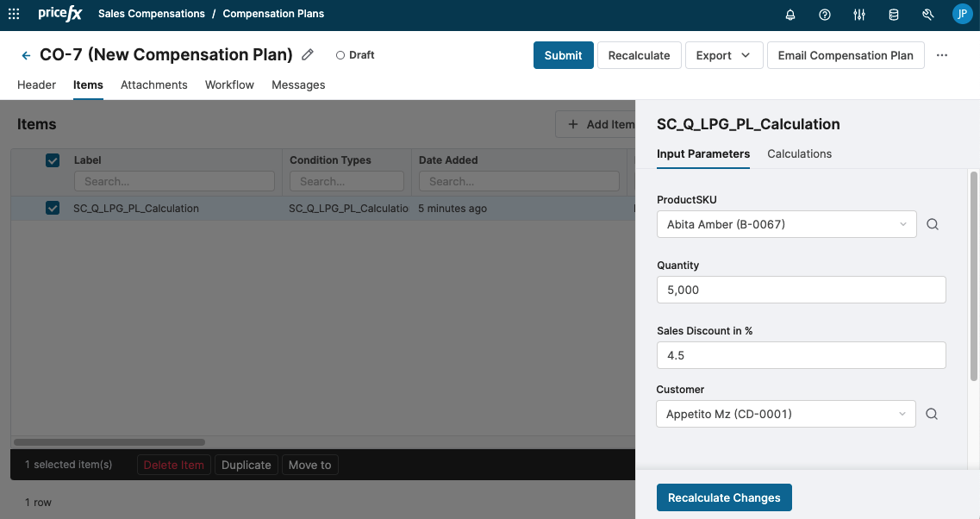Click search icon next to ProductSKU

(932, 224)
